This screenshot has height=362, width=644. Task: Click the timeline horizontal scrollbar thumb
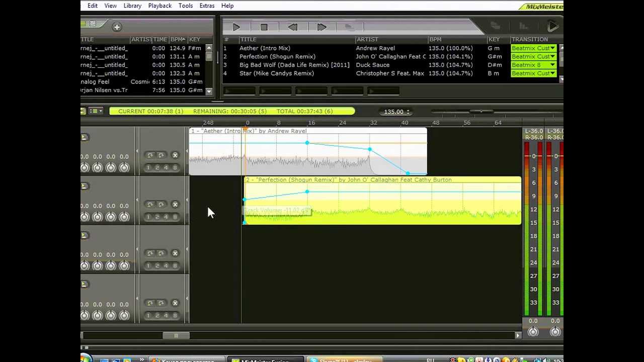point(176,335)
